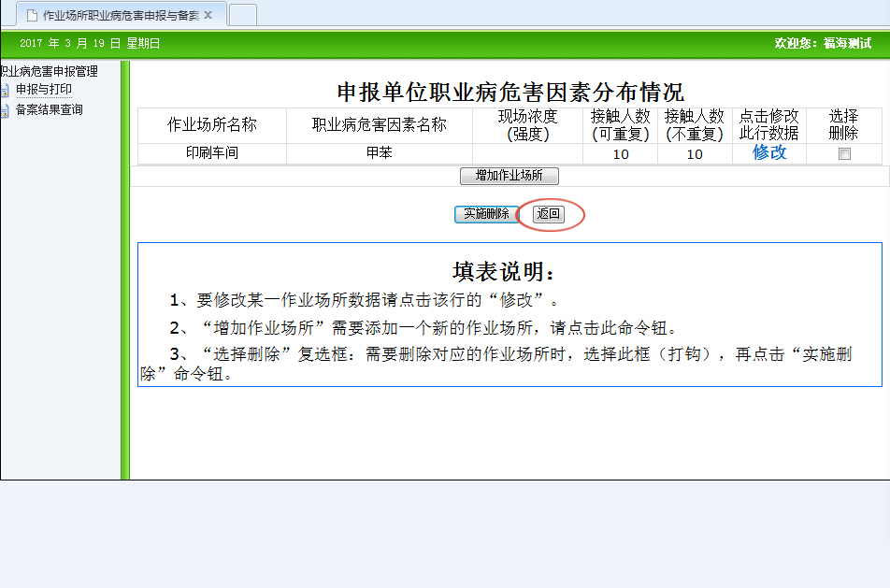Click the document icon beside 申报与打印
This screenshot has width=890, height=588.
tap(5, 91)
